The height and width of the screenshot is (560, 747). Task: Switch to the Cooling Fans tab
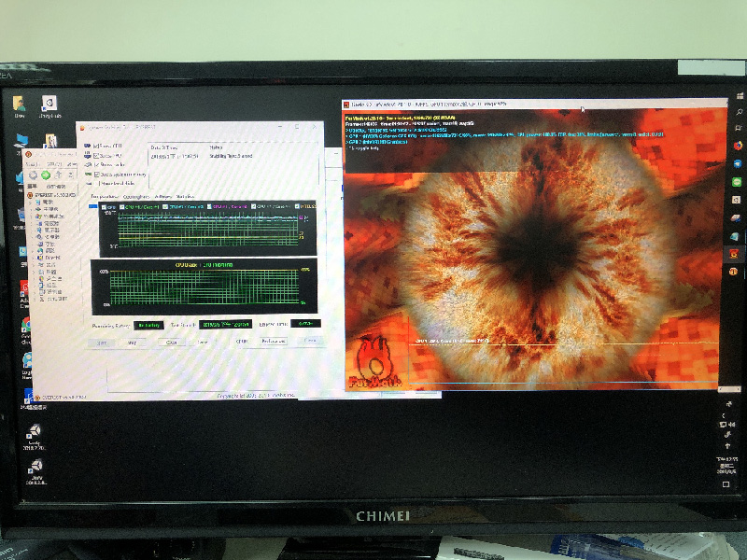tap(136, 196)
